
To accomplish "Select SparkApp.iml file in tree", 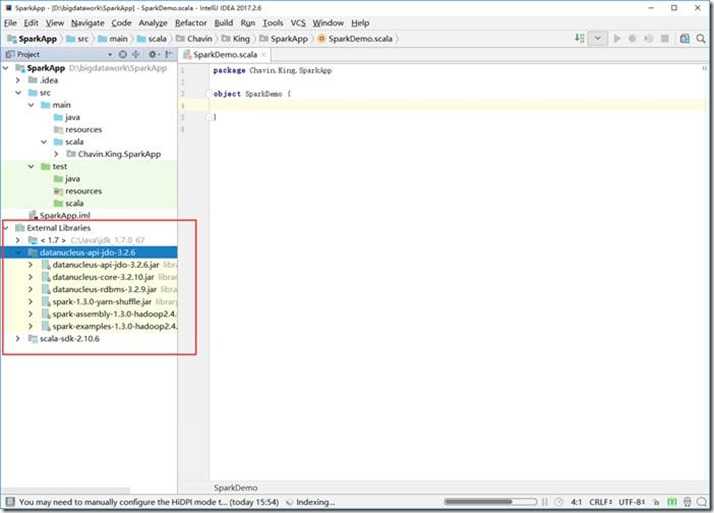I will 59,215.
